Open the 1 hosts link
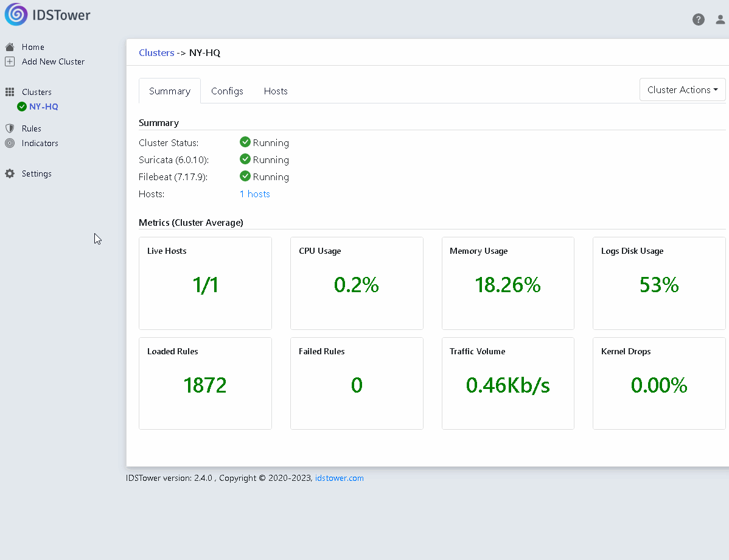 [255, 194]
